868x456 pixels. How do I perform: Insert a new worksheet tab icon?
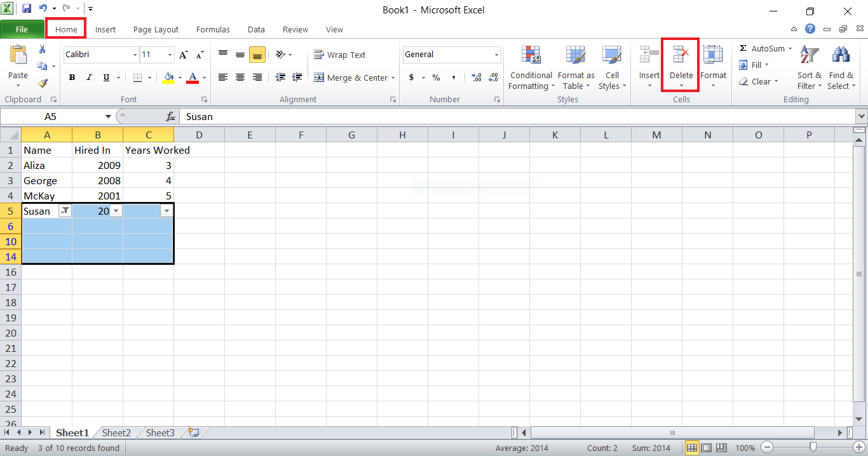click(194, 433)
